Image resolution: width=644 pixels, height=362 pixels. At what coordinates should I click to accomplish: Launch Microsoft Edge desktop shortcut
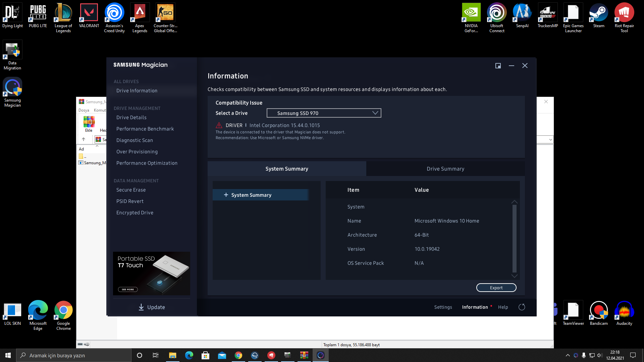(x=38, y=316)
